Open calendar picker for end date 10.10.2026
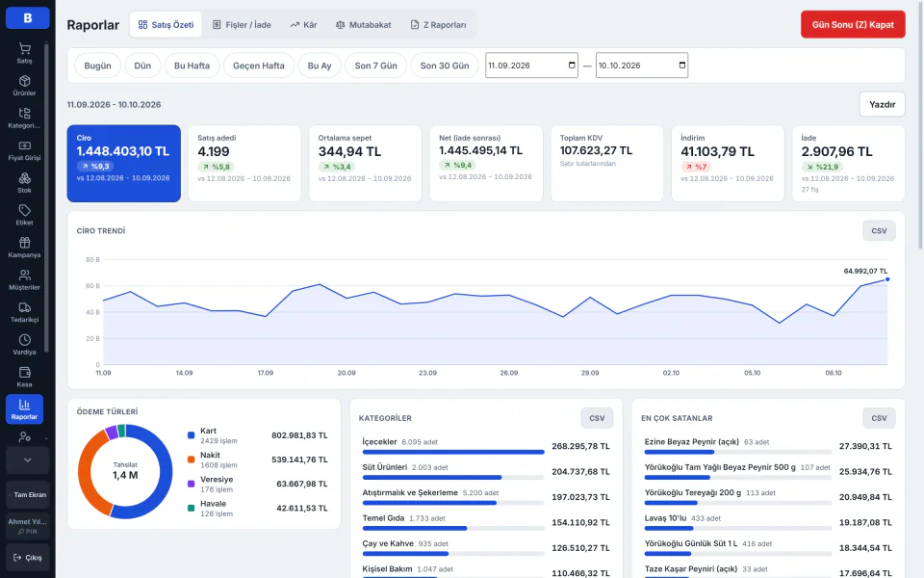Screen dimensions: 924x578 click(x=681, y=66)
